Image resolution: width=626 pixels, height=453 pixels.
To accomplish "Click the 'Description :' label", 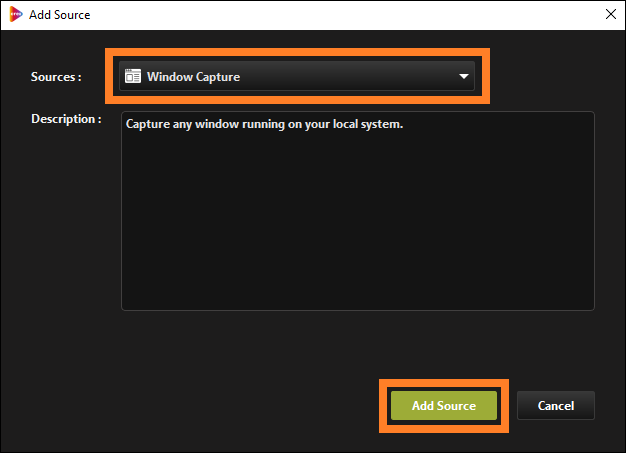I will pos(66,119).
